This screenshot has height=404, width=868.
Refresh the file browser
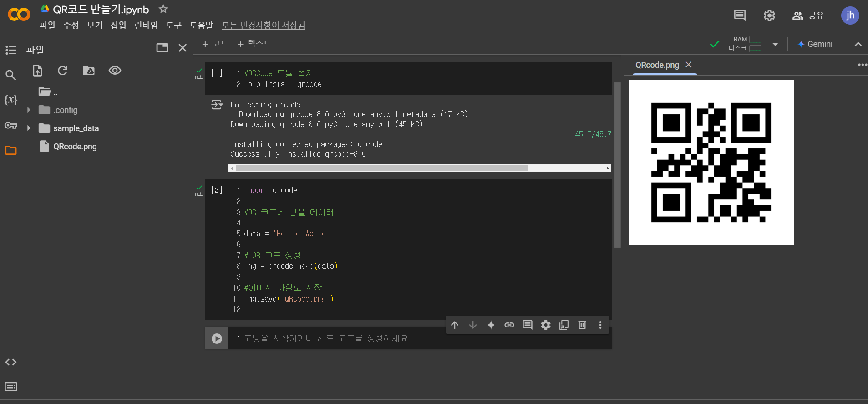tap(63, 71)
